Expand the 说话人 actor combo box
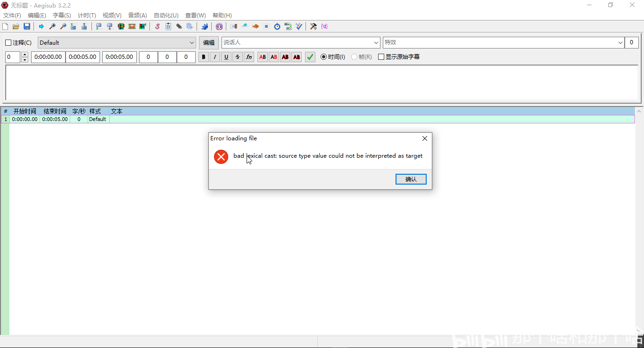This screenshot has height=348, width=644. [376, 43]
